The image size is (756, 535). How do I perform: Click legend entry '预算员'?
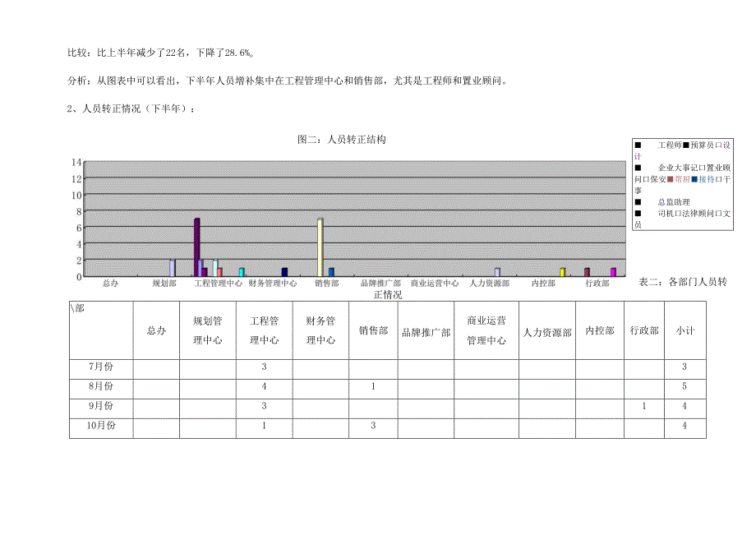click(x=703, y=145)
